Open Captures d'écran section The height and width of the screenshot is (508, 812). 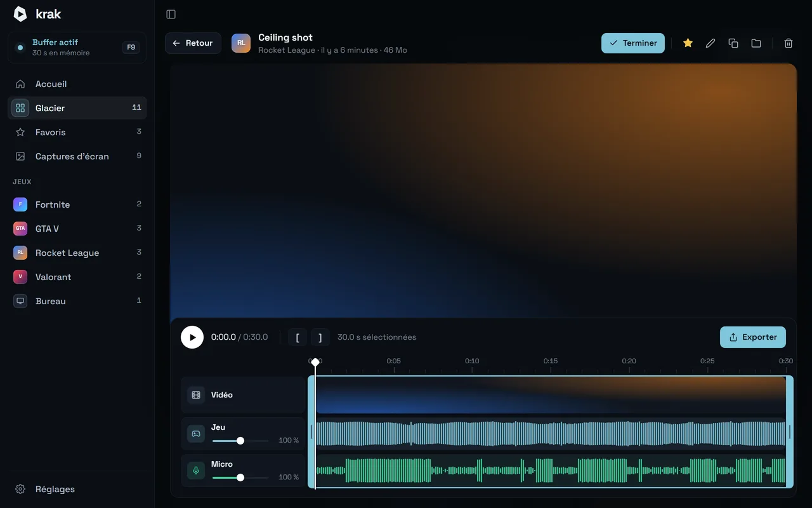tap(77, 156)
